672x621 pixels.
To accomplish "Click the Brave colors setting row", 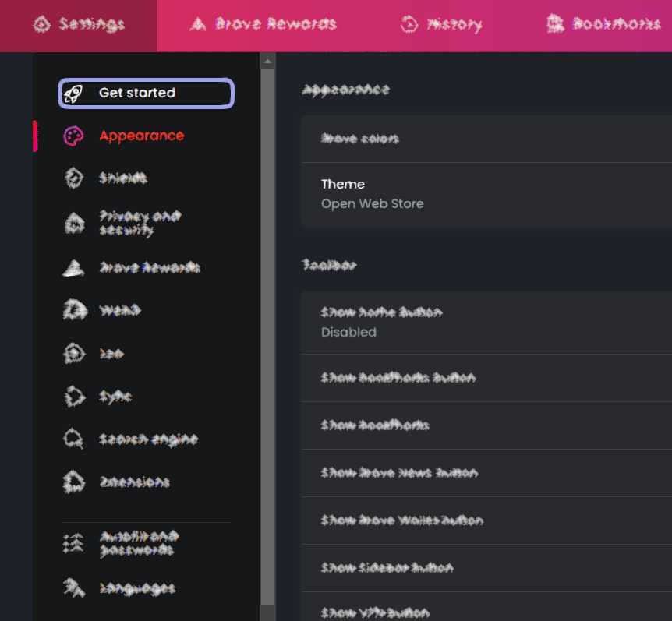I will pyautogui.click(x=486, y=139).
